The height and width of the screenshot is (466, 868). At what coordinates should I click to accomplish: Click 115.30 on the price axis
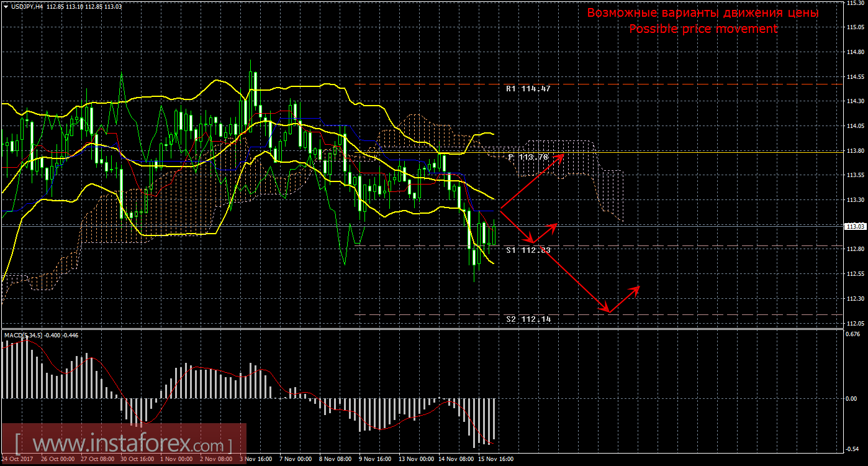click(855, 3)
